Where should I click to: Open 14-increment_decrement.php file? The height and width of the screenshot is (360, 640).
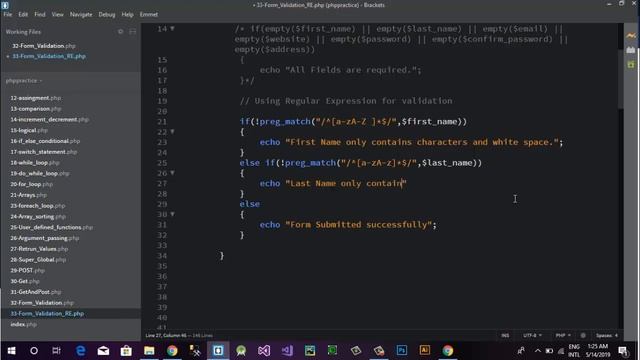49,120
